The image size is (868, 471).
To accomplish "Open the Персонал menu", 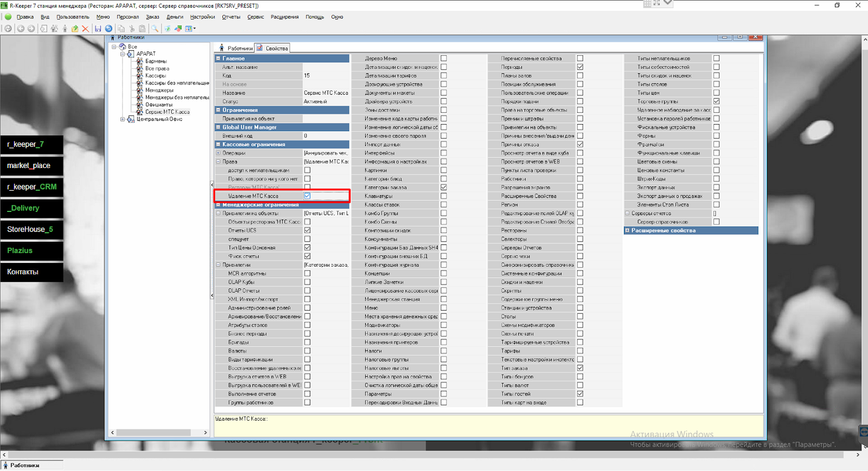I will click(x=127, y=17).
